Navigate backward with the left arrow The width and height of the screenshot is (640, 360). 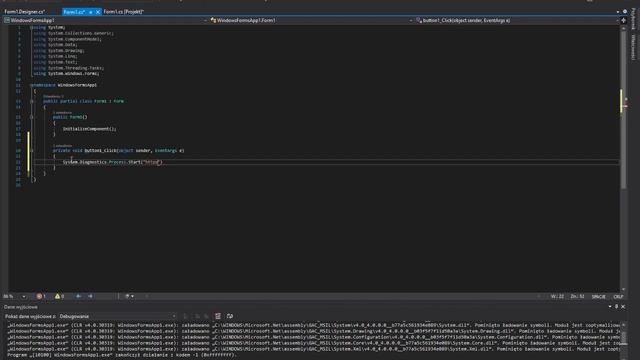(x=78, y=296)
